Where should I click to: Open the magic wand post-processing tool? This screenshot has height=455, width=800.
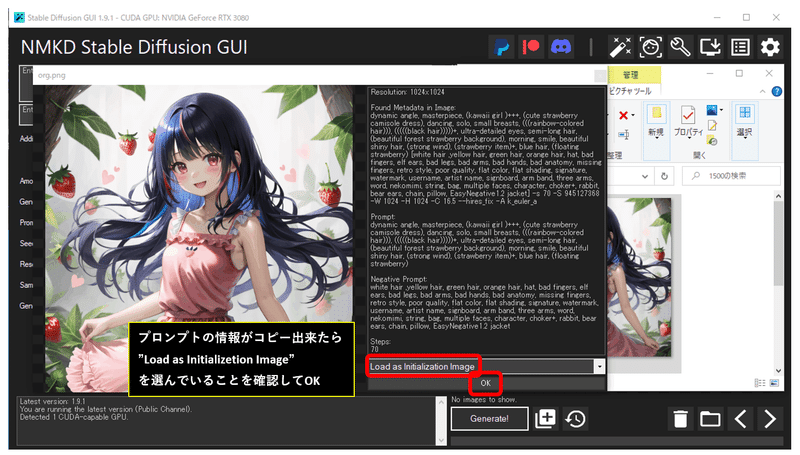(620, 47)
